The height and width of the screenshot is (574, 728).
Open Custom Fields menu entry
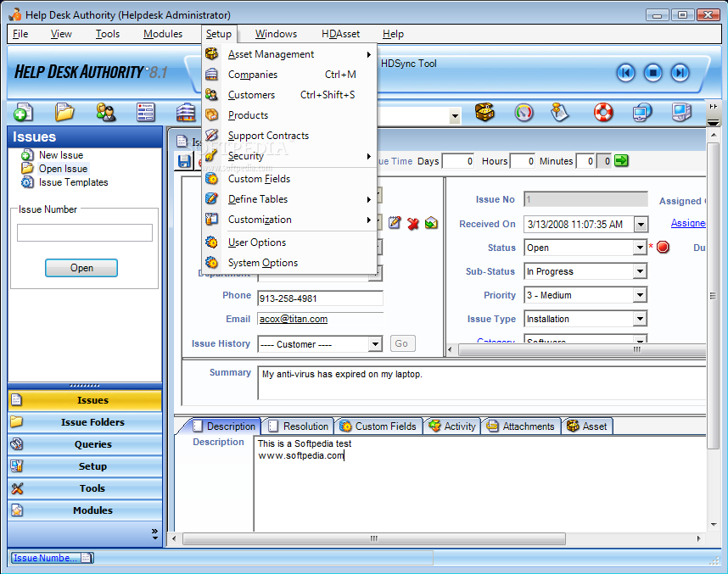coord(289,179)
